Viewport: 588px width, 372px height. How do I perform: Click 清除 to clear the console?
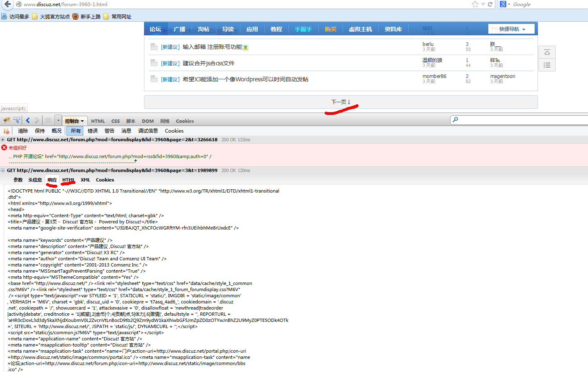(x=23, y=131)
